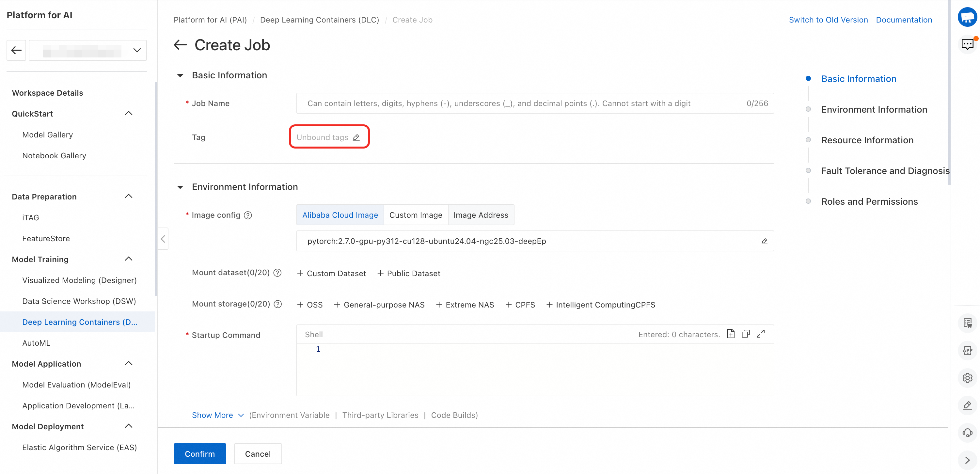Click the help icon next to Image config

pyautogui.click(x=248, y=215)
